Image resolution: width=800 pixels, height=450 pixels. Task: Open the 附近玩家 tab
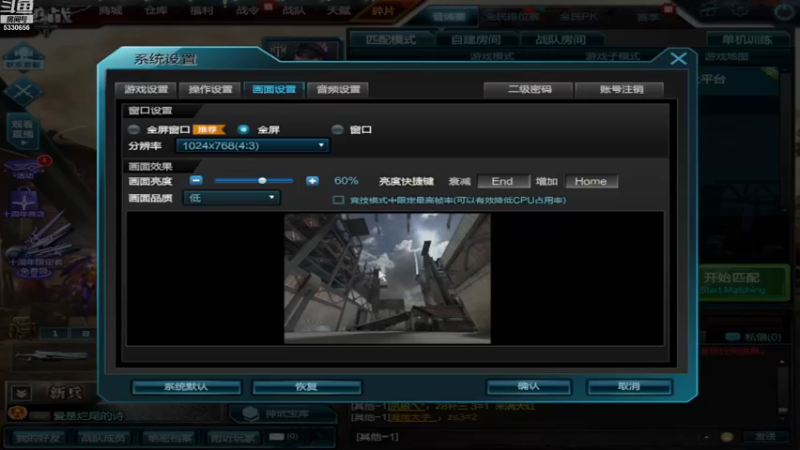pyautogui.click(x=233, y=438)
